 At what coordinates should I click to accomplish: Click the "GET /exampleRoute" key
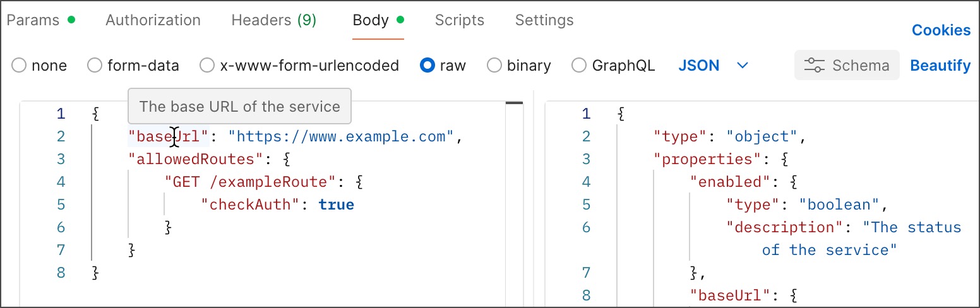tap(249, 182)
